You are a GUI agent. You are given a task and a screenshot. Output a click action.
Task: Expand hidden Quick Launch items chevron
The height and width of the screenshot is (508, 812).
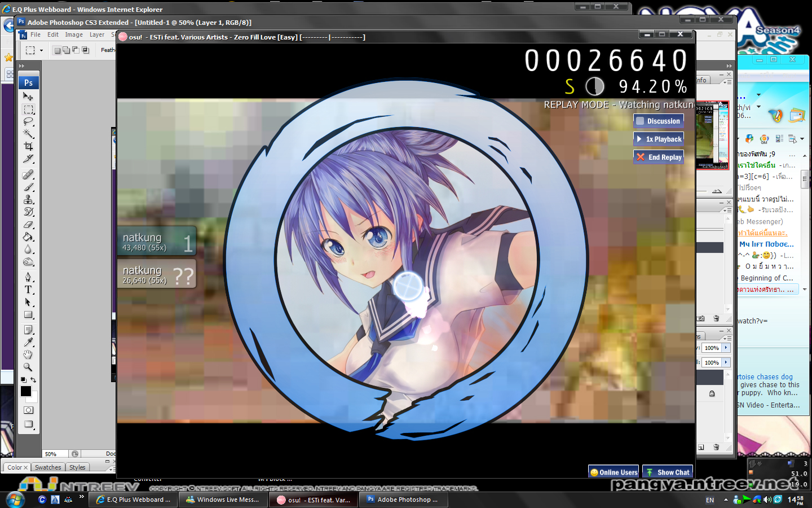[81, 497]
